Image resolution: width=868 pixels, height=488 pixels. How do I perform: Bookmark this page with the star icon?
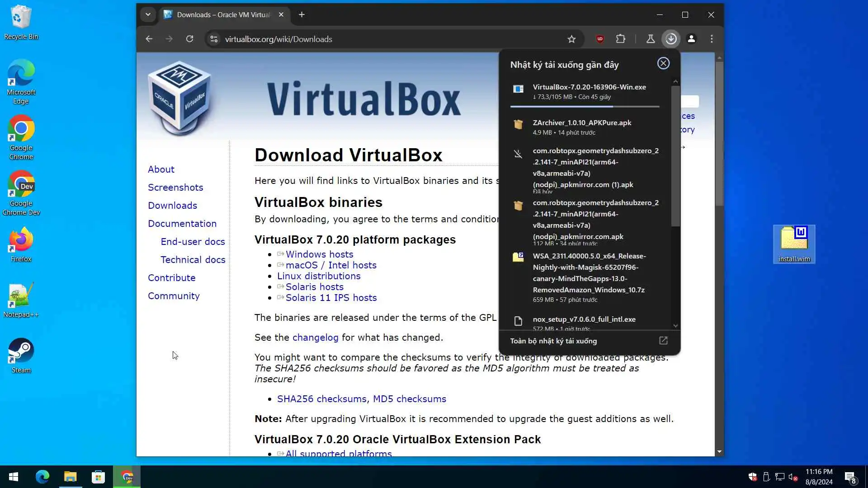coord(571,39)
